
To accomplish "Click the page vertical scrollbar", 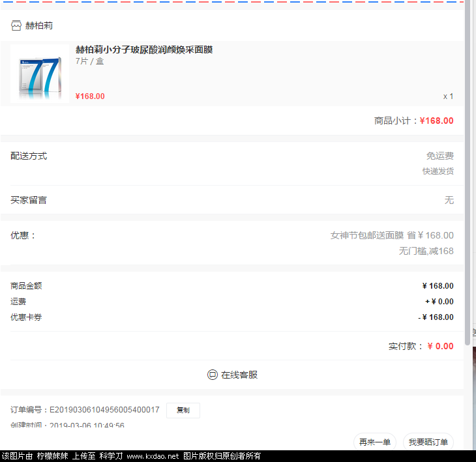I will (468, 173).
